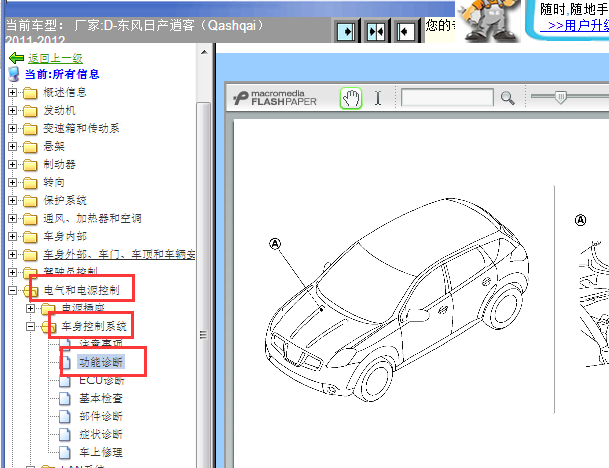
Task: Click the 变速箱和传动系 folder icon
Action: point(30,129)
